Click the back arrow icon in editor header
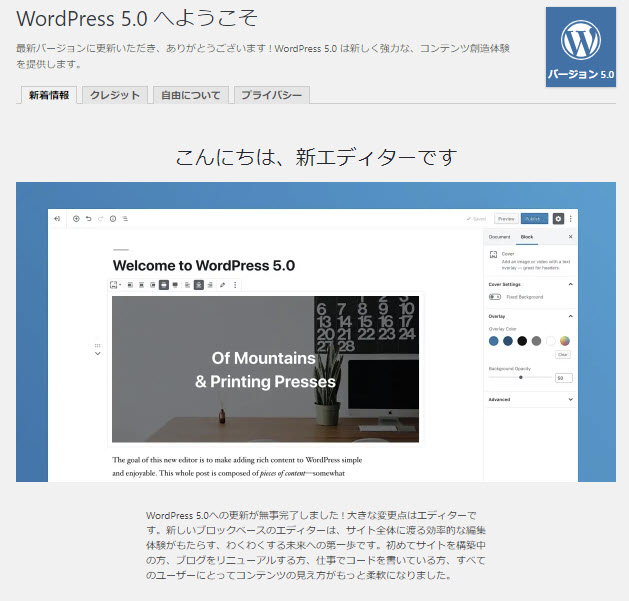 coord(57,219)
